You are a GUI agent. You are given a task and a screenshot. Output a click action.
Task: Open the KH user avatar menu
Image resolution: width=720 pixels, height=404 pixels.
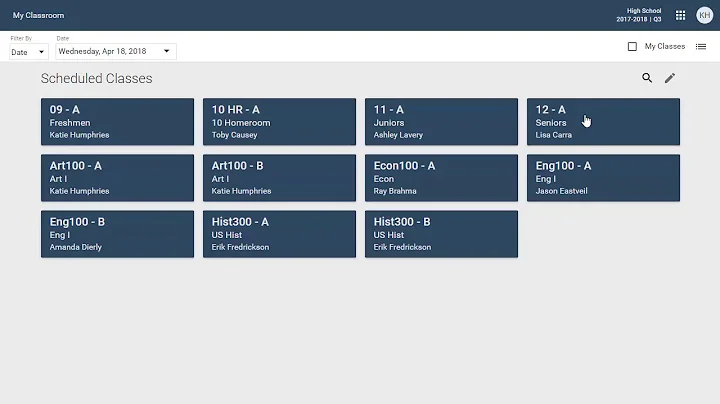click(x=704, y=15)
